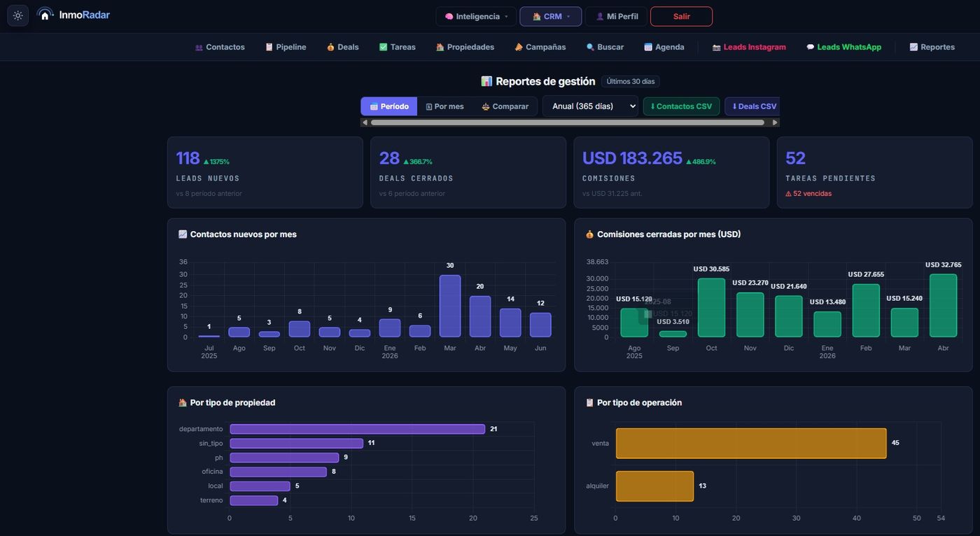
Task: Download the Contactos CSV file
Action: pos(681,106)
